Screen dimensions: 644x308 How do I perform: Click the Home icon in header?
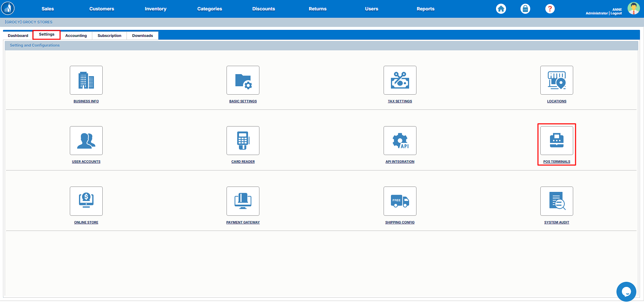(x=501, y=9)
